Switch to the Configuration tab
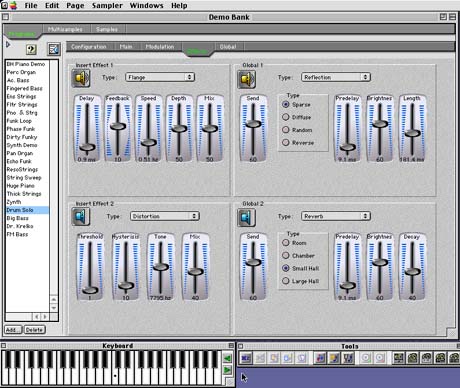Viewport: 460px width, 388px height. tap(89, 47)
